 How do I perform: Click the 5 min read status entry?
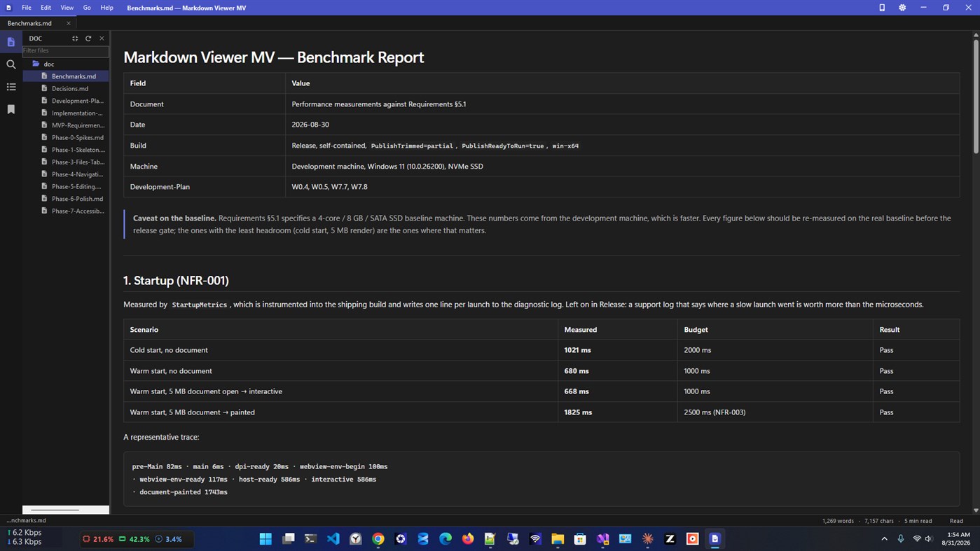918,521
